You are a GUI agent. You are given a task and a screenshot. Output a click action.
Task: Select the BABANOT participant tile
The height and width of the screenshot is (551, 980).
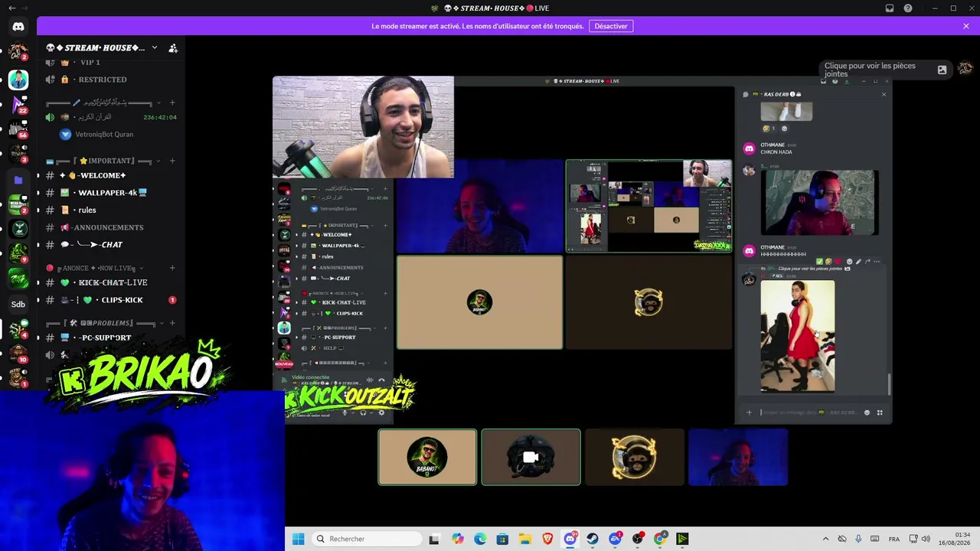[x=427, y=457]
